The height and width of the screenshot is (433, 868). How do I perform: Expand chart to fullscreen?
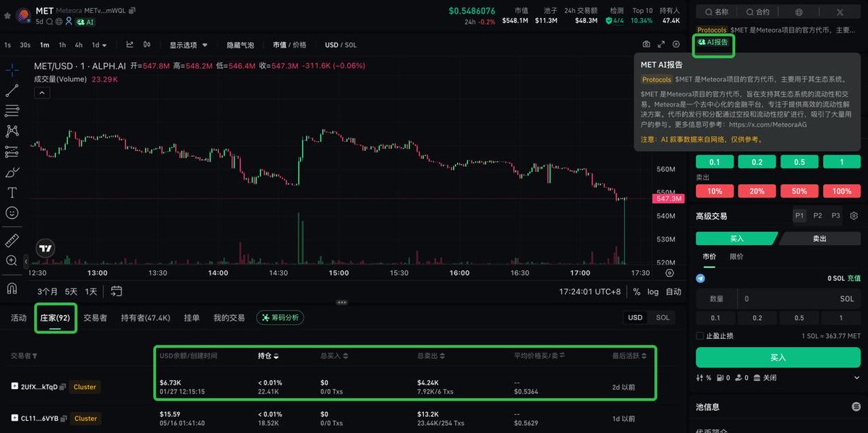pyautogui.click(x=661, y=45)
